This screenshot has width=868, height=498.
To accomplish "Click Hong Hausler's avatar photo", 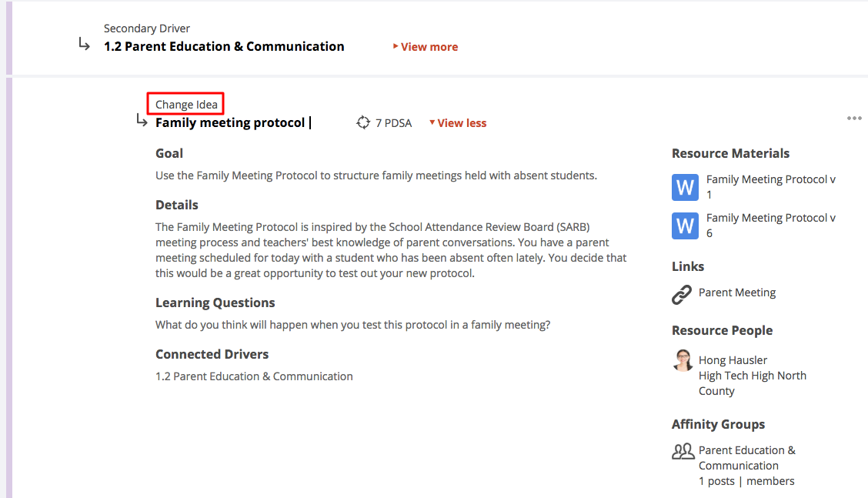I will (683, 360).
